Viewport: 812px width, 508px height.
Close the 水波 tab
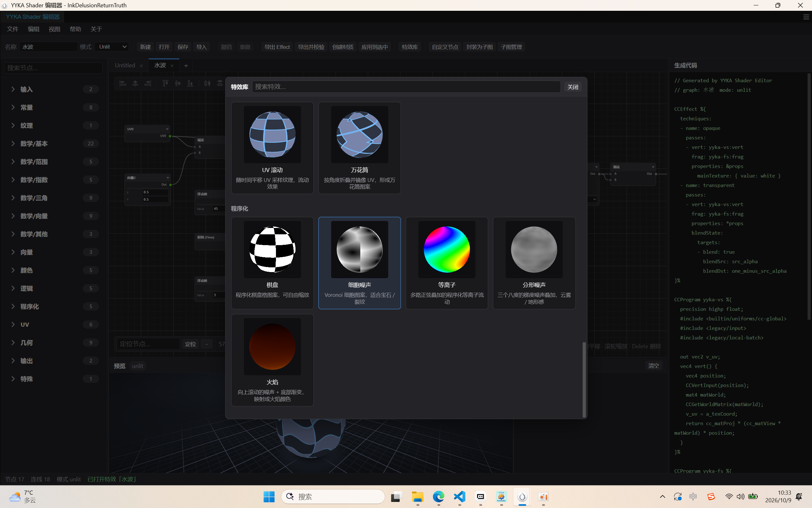tap(172, 66)
